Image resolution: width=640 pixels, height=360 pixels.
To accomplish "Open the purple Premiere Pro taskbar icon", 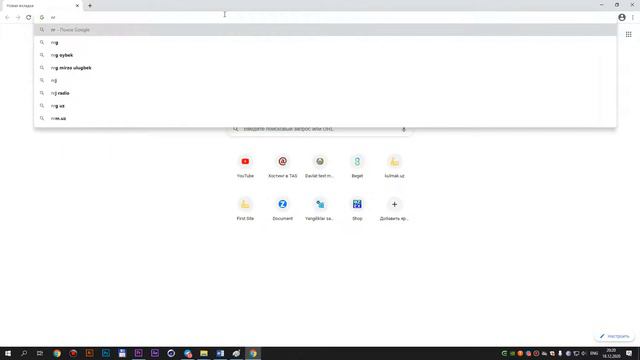I will pyautogui.click(x=138, y=353).
